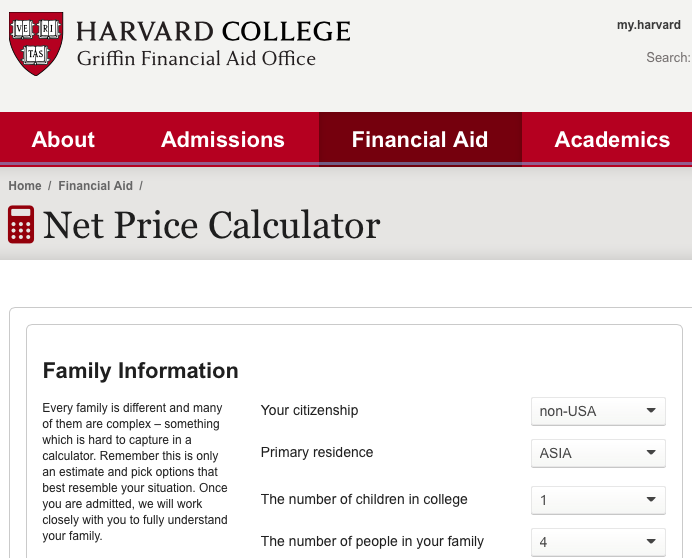Click the Family Information section heading

pyautogui.click(x=140, y=371)
